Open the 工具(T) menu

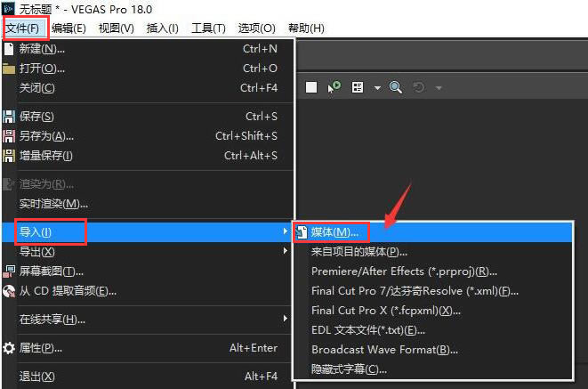pyautogui.click(x=208, y=28)
